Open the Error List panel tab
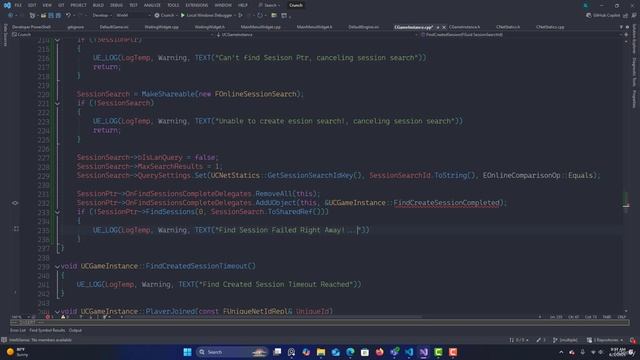The height and width of the screenshot is (360, 640). (18, 330)
